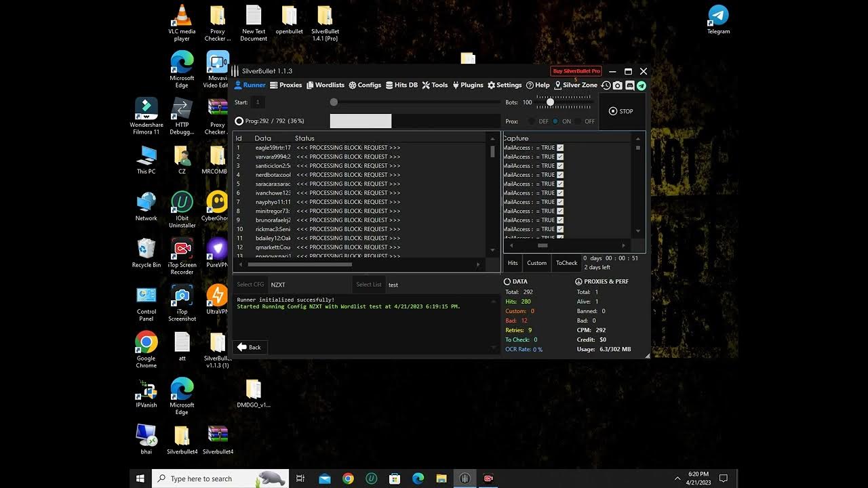This screenshot has width=868, height=488.
Task: Open the Telegram desktop shortcut
Action: [718, 20]
